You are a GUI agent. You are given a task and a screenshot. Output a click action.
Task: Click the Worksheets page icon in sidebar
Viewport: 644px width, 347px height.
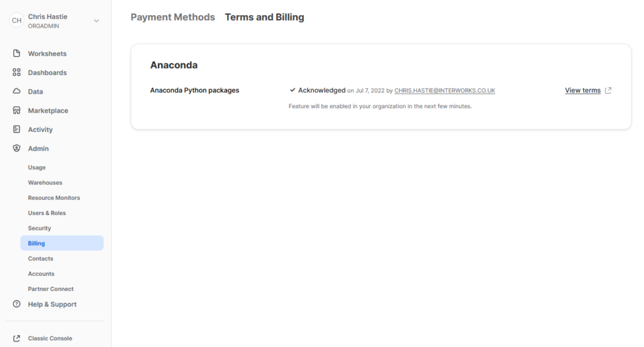tap(17, 53)
